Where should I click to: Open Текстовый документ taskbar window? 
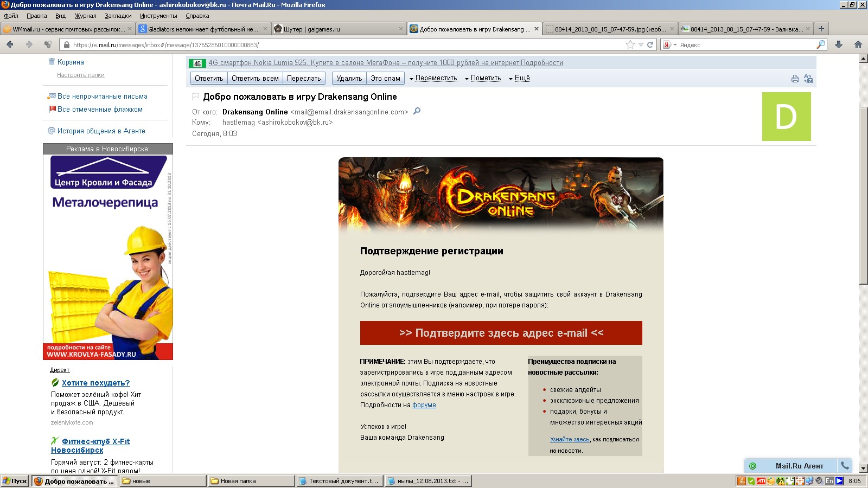pyautogui.click(x=340, y=481)
